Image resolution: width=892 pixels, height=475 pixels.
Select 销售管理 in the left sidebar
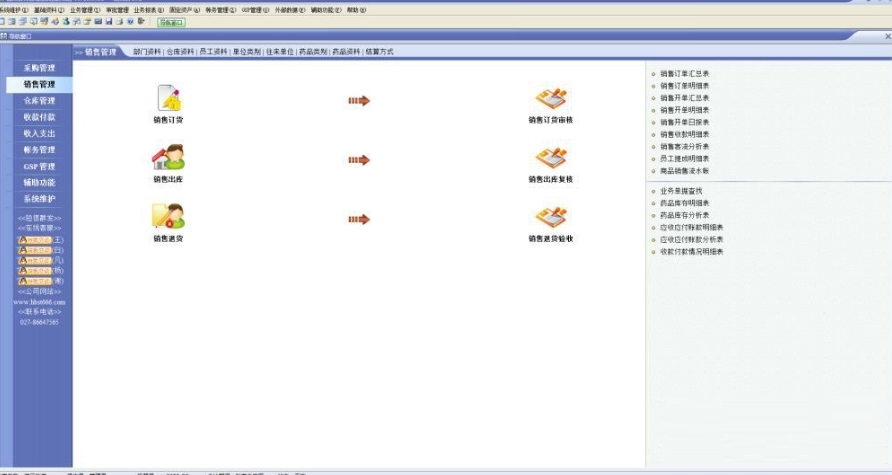pyautogui.click(x=39, y=84)
